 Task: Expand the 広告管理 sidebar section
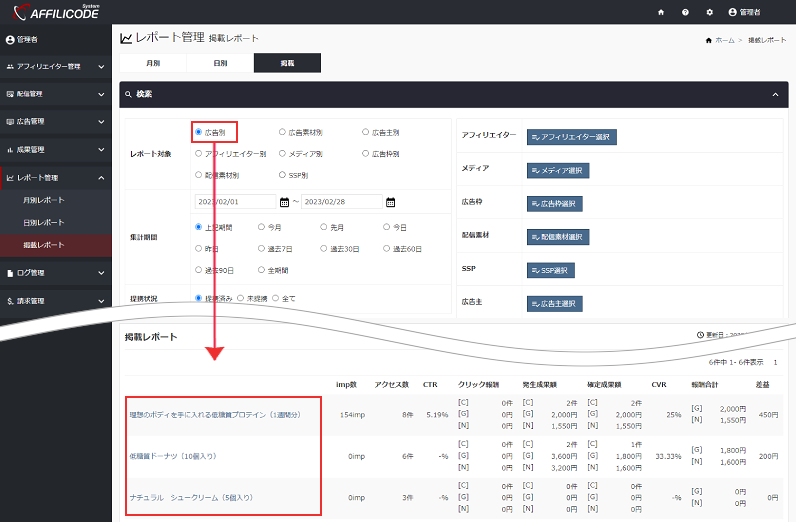click(55, 121)
